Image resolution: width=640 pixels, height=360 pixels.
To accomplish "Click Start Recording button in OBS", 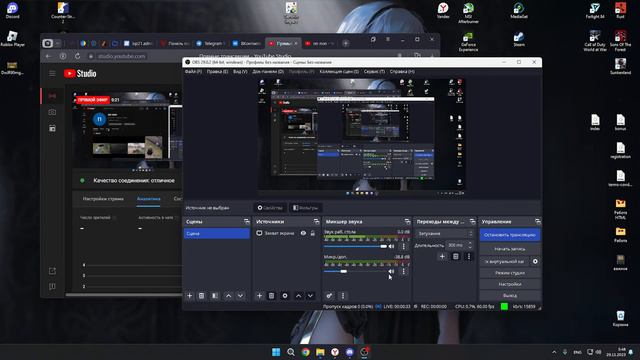I will (x=510, y=249).
